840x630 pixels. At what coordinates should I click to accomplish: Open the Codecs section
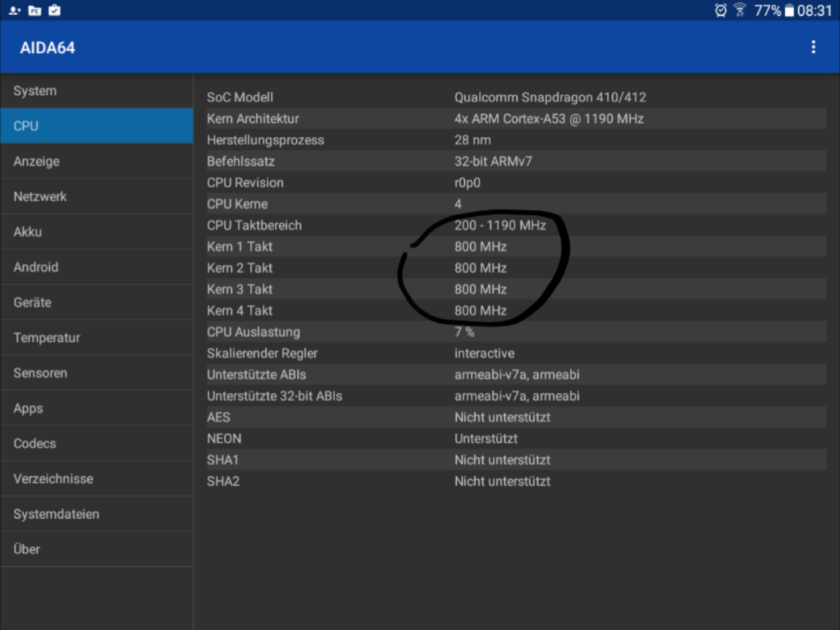(x=97, y=444)
